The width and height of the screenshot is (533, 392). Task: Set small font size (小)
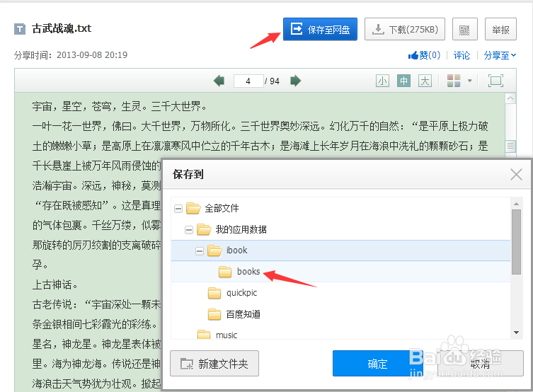pyautogui.click(x=382, y=81)
